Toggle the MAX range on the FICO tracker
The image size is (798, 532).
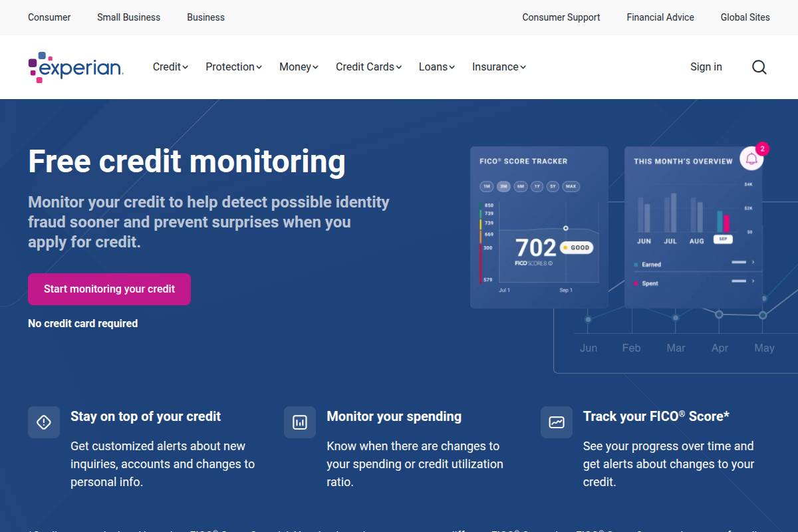click(571, 186)
